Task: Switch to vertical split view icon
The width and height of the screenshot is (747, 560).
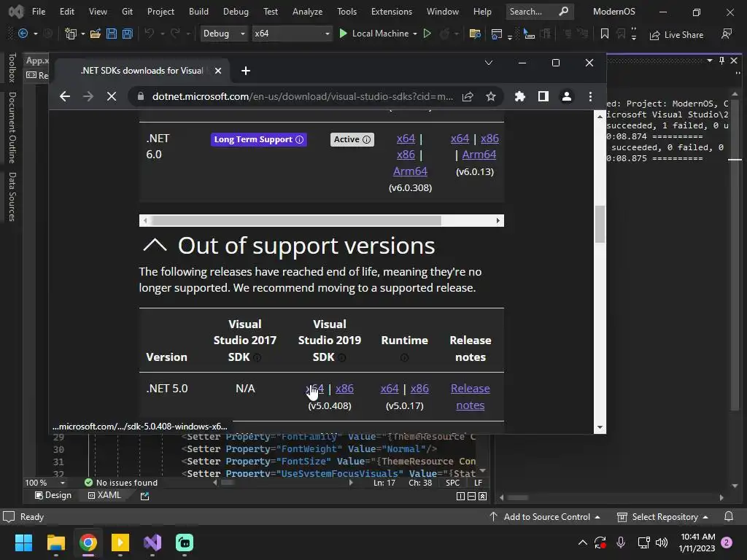Action: click(x=461, y=496)
